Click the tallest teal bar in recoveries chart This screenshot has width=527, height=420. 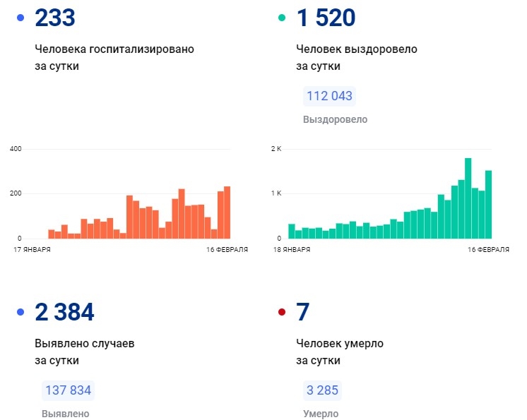pyautogui.click(x=468, y=198)
